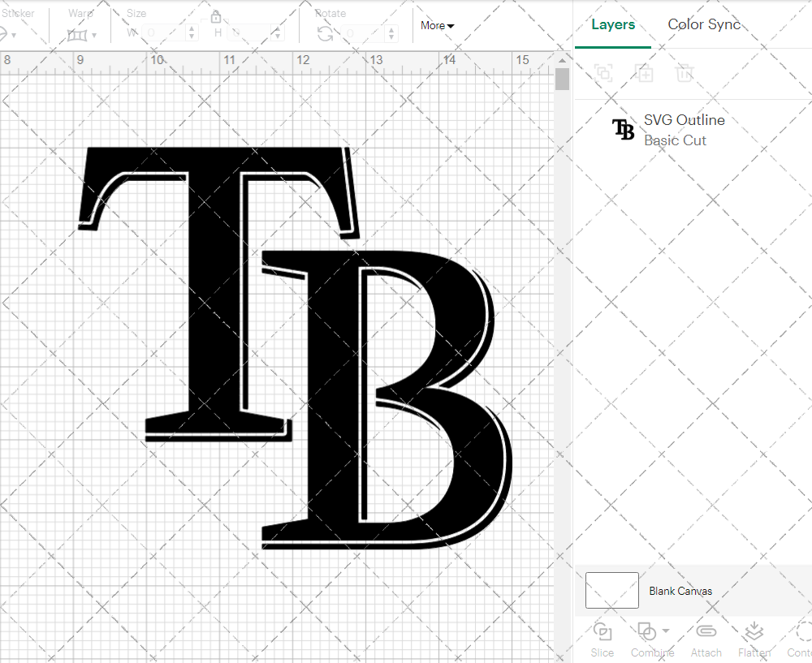Select the SVG Outline layer

pyautogui.click(x=682, y=130)
